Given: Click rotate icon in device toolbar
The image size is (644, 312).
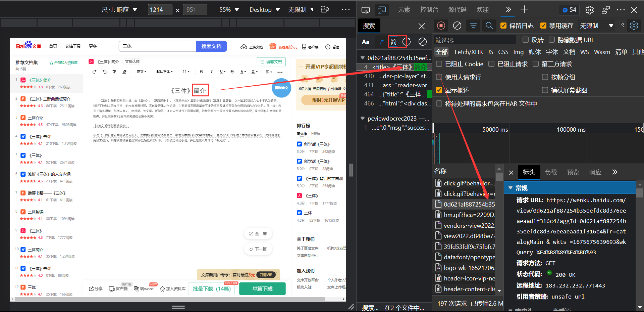Looking at the screenshot, I should click(x=325, y=9).
